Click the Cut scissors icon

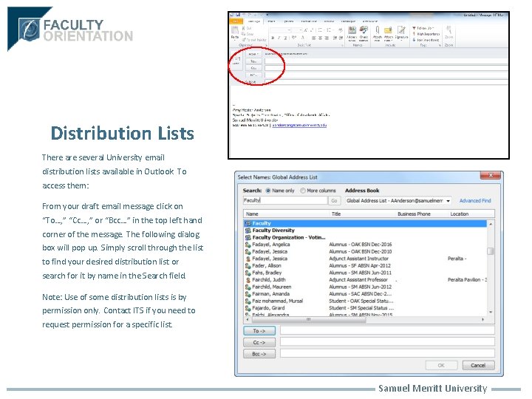pyautogui.click(x=243, y=28)
